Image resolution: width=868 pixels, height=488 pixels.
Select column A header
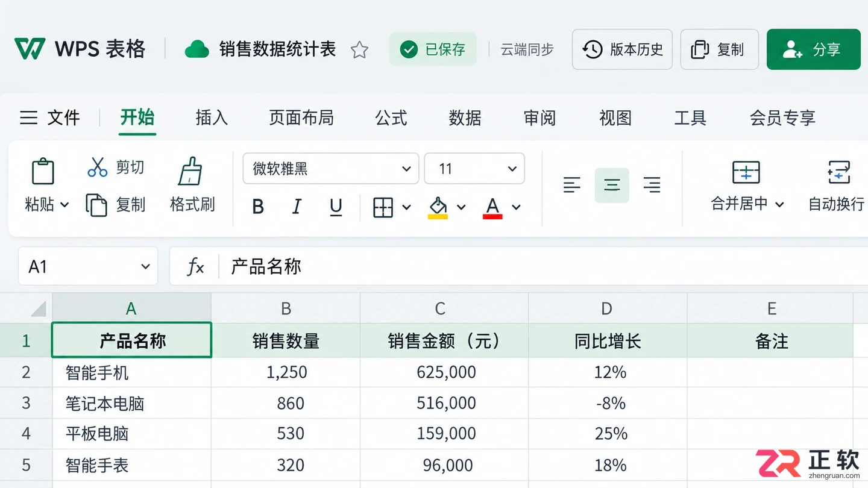pos(131,308)
